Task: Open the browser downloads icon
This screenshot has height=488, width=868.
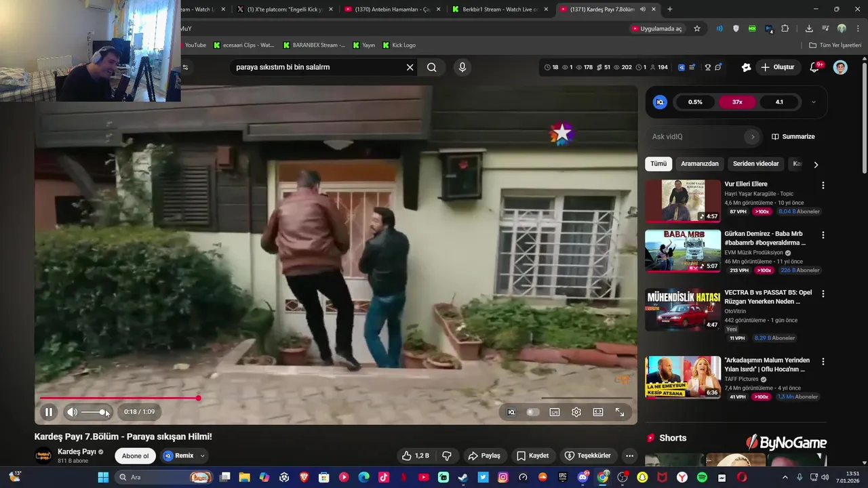Action: click(x=809, y=28)
